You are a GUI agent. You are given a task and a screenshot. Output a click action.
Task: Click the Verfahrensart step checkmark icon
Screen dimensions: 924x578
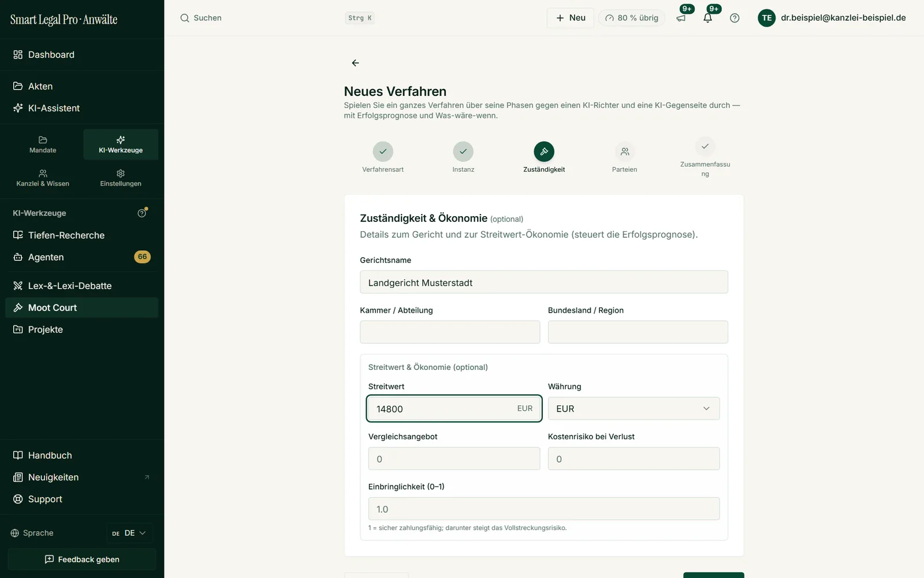point(383,151)
